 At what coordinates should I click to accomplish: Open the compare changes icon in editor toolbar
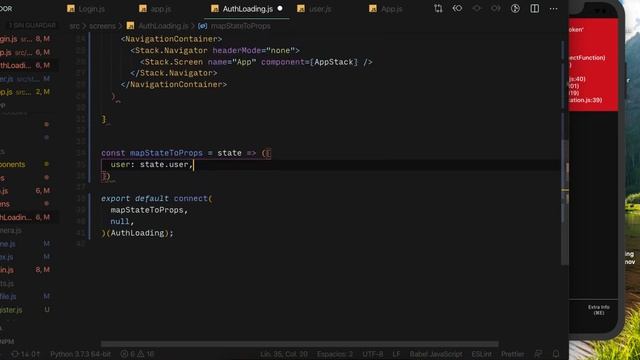pos(438,9)
